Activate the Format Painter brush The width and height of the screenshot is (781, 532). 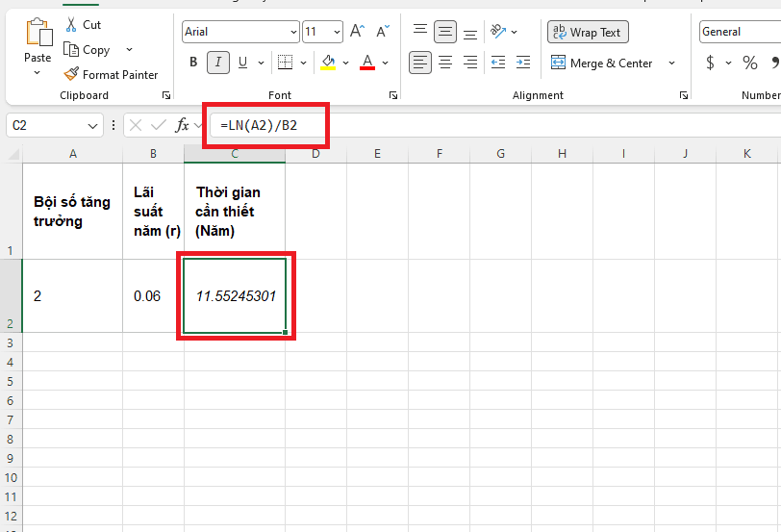tap(71, 74)
